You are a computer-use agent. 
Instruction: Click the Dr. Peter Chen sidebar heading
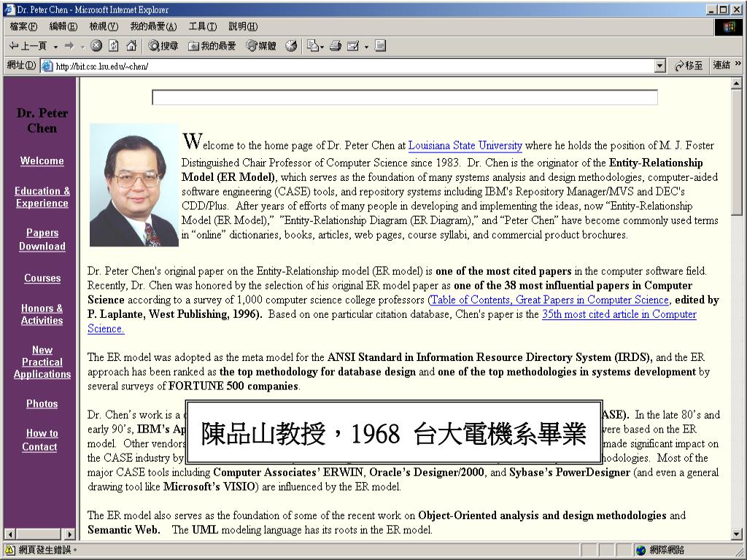click(42, 120)
